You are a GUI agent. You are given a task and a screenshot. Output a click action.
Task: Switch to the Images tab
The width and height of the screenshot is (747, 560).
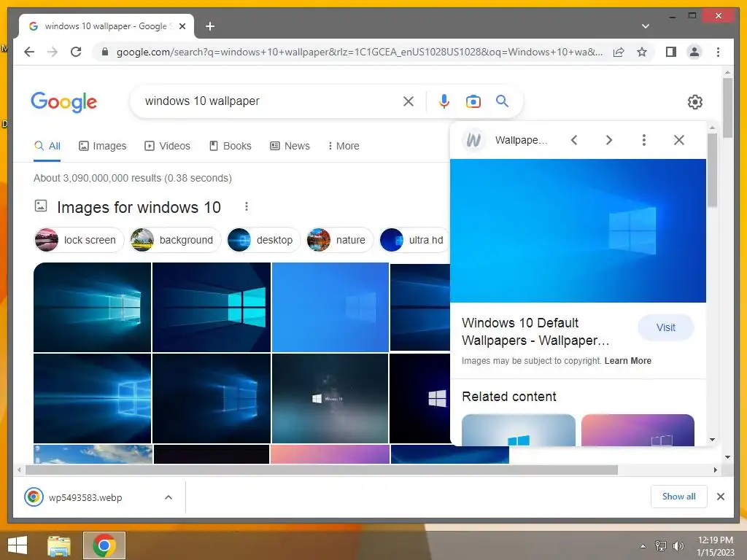click(x=102, y=146)
